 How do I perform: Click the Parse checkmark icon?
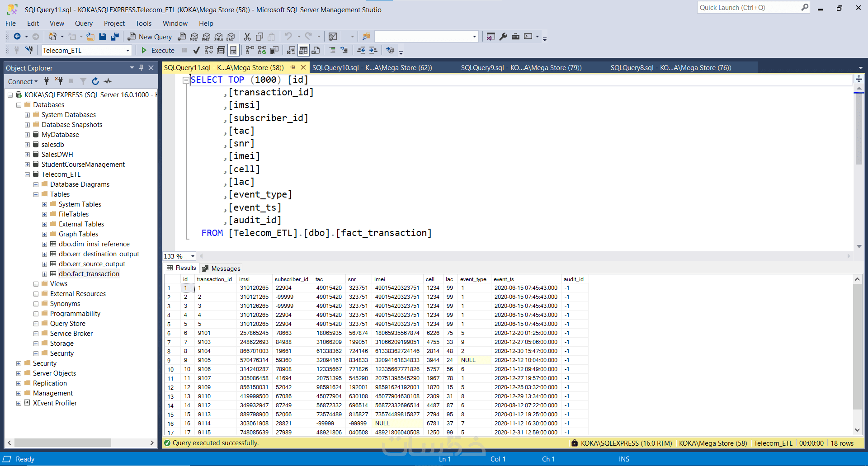(x=196, y=50)
